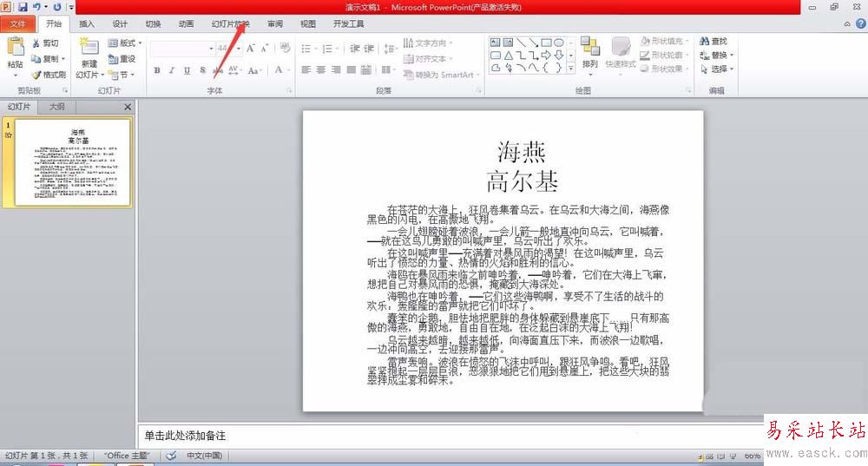
Task: Toggle Bold formatting
Action: (157, 70)
